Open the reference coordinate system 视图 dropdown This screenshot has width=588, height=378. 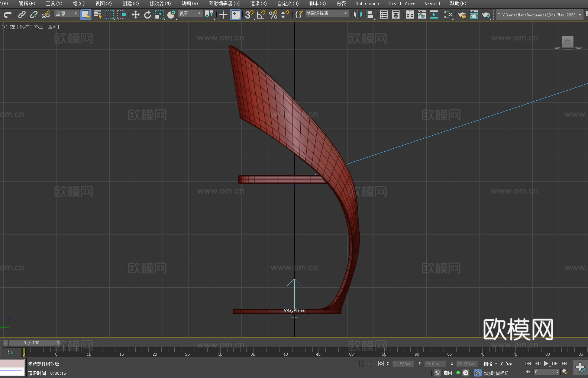190,13
